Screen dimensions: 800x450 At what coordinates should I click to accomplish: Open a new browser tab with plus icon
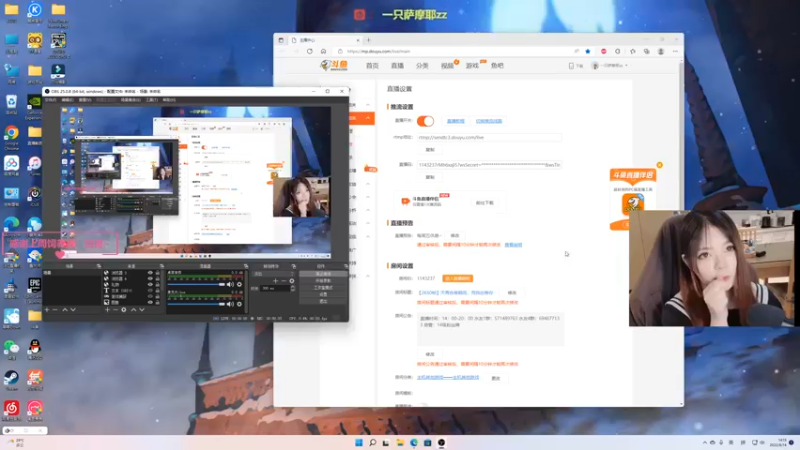point(368,40)
